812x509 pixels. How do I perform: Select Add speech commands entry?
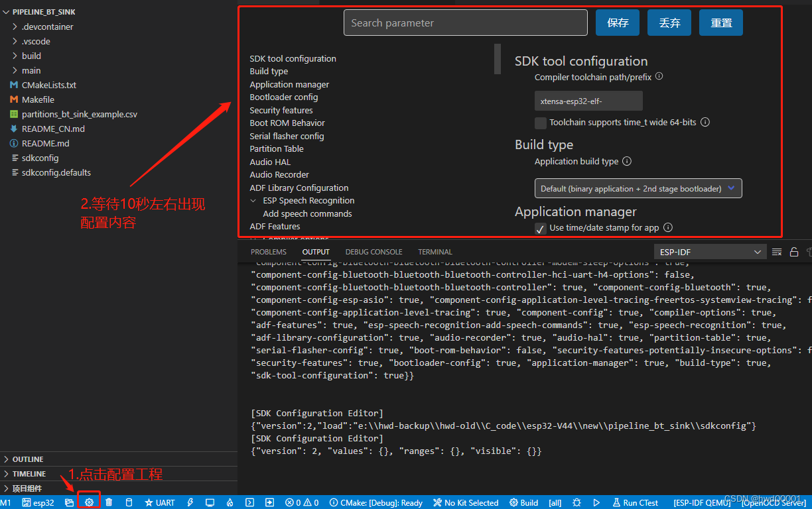(307, 213)
